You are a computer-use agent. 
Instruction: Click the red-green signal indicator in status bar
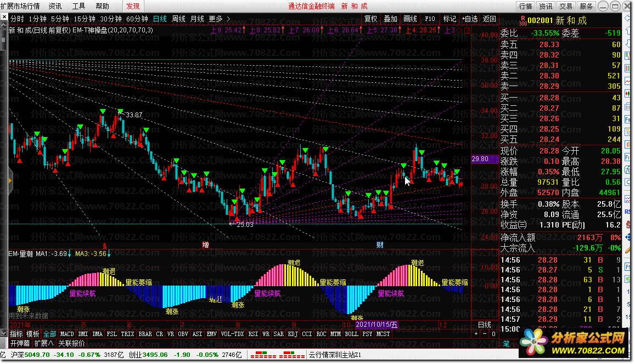[x=277, y=355]
